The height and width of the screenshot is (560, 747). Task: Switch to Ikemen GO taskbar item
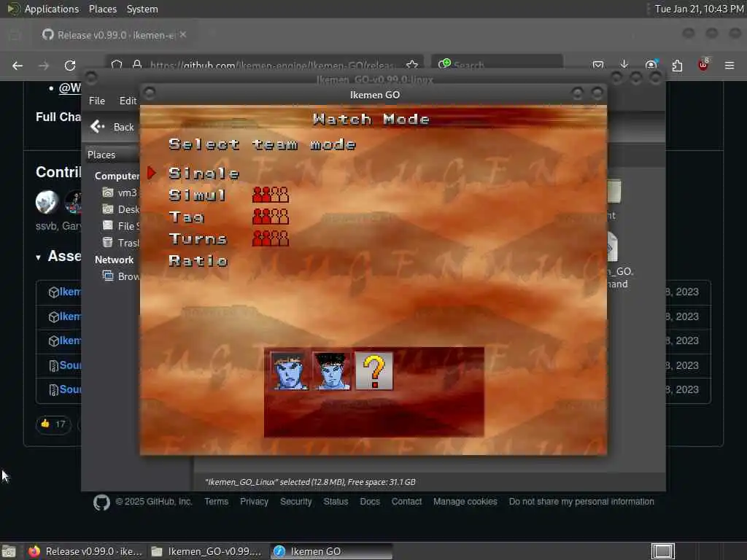(x=332, y=551)
